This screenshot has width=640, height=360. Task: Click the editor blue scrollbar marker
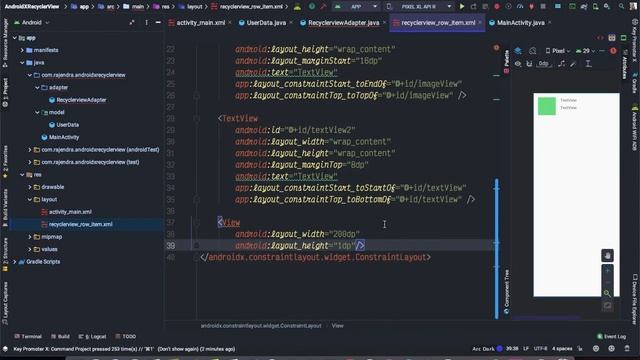496,248
